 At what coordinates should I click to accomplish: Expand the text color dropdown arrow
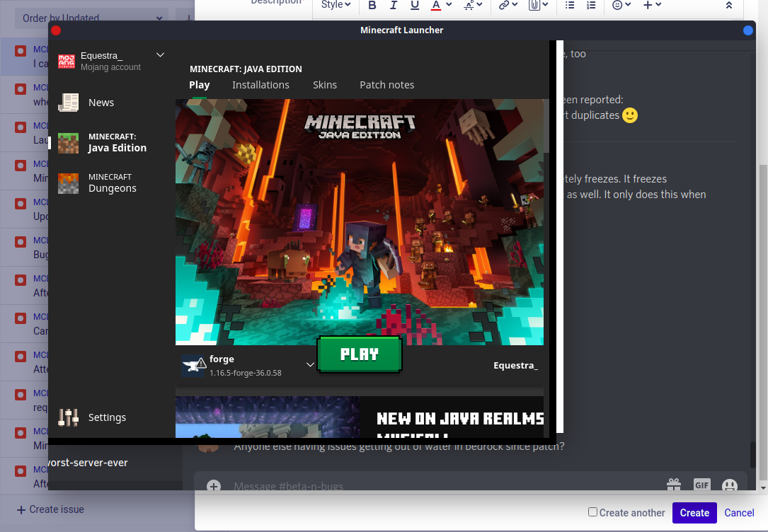click(x=448, y=5)
